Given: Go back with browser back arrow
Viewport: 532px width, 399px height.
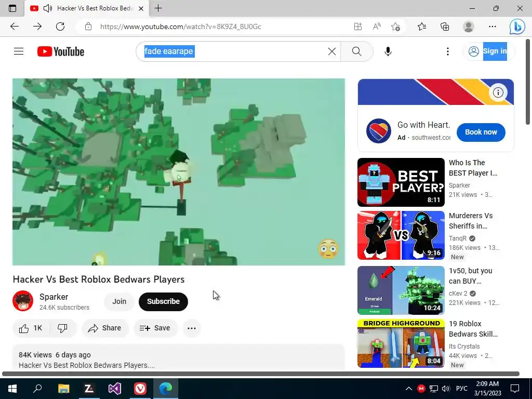Looking at the screenshot, I should click(14, 26).
